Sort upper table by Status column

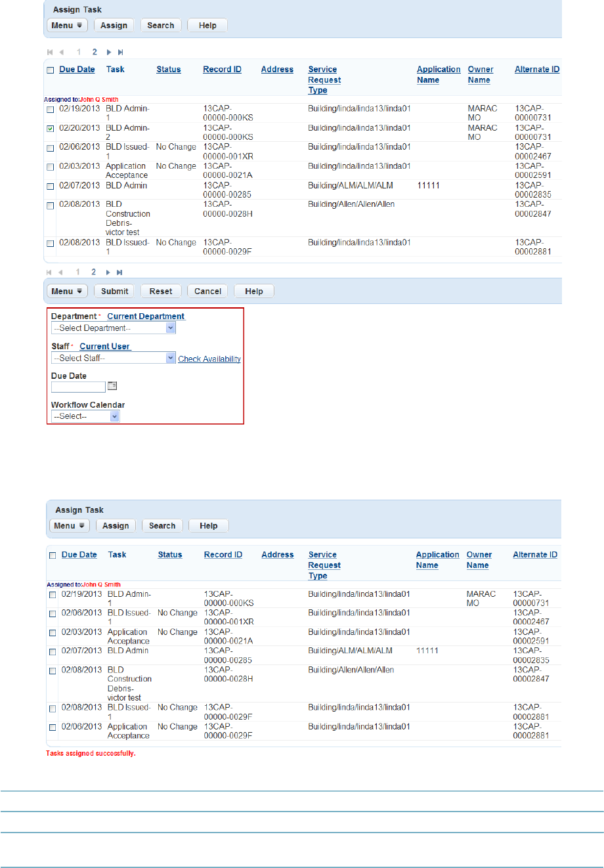[169, 70]
